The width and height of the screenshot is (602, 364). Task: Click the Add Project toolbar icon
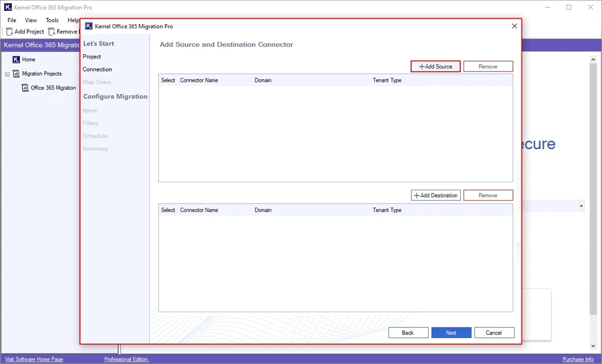[8, 31]
